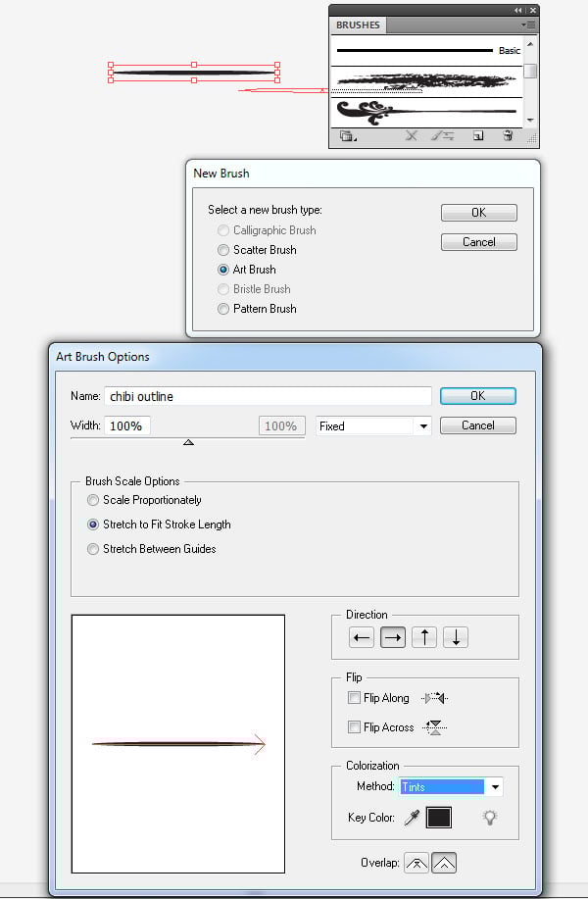
Task: Click the second disabled 100% width field
Action: (x=281, y=426)
